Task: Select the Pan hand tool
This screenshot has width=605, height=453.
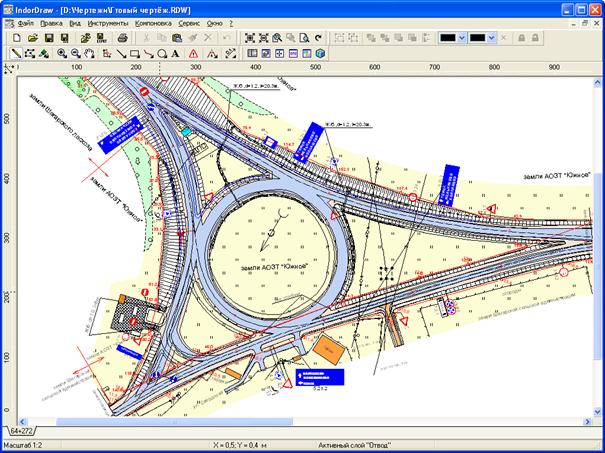Action: (x=89, y=53)
